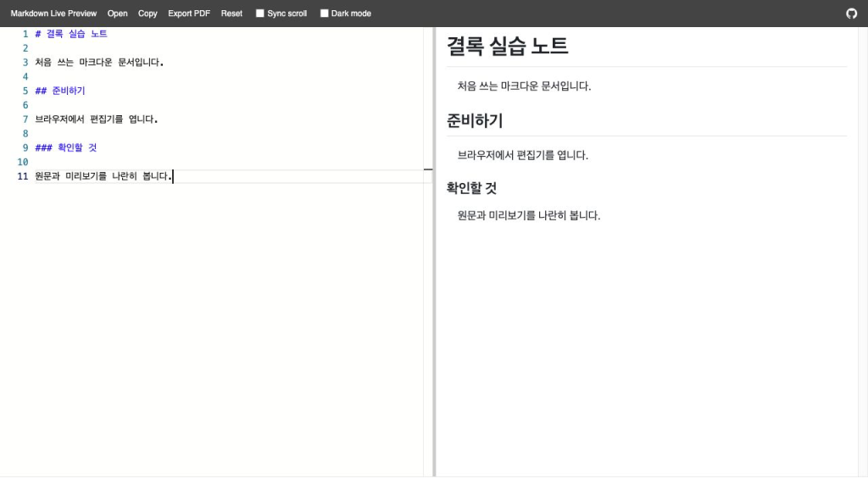Click line number 1 in the gutter
The height and width of the screenshot is (488, 868).
coord(25,34)
